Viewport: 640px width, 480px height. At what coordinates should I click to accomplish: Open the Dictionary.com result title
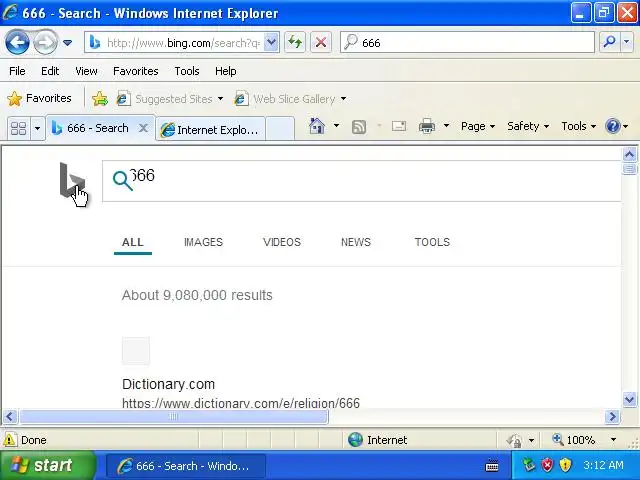click(x=168, y=384)
